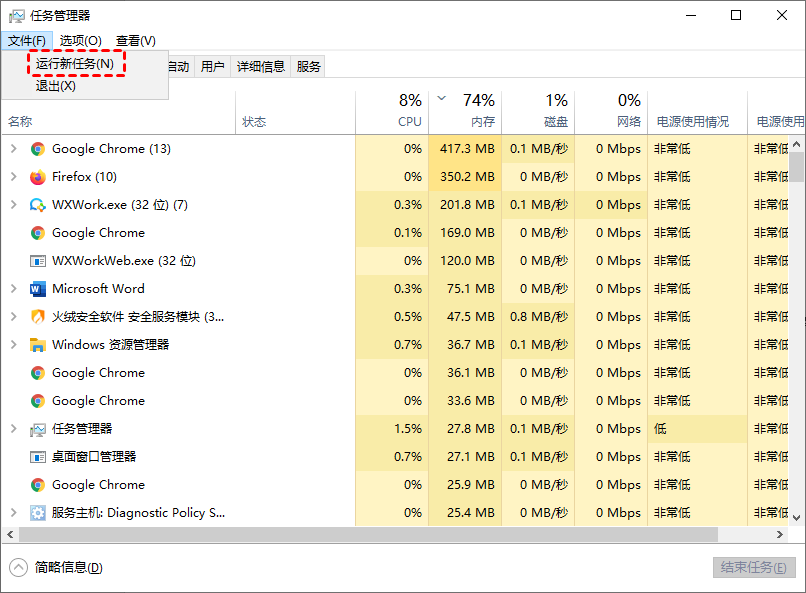This screenshot has width=806, height=593.
Task: Click Chrome icon in the 33.6 MB row
Action: click(x=38, y=401)
